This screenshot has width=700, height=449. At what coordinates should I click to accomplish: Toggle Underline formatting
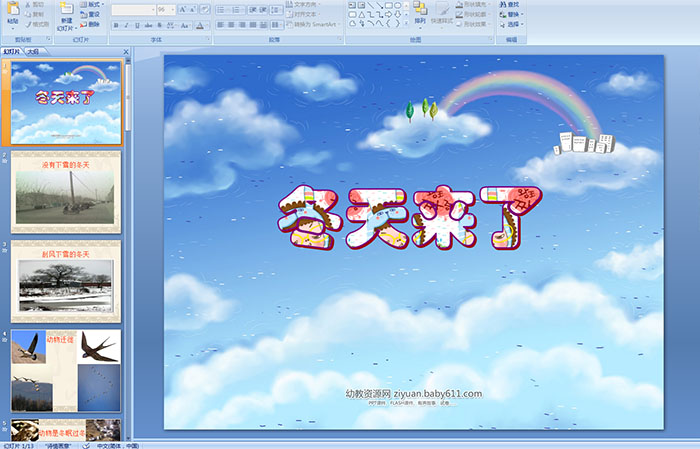[137, 25]
